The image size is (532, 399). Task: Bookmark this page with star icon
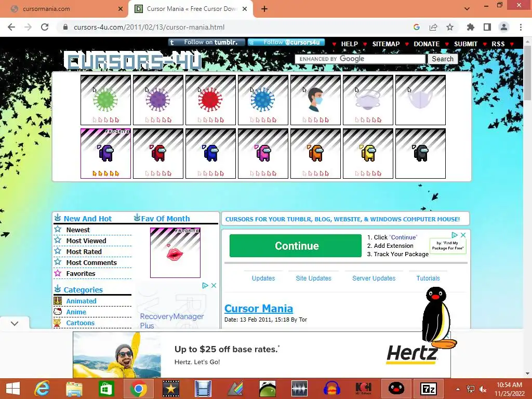click(x=450, y=27)
